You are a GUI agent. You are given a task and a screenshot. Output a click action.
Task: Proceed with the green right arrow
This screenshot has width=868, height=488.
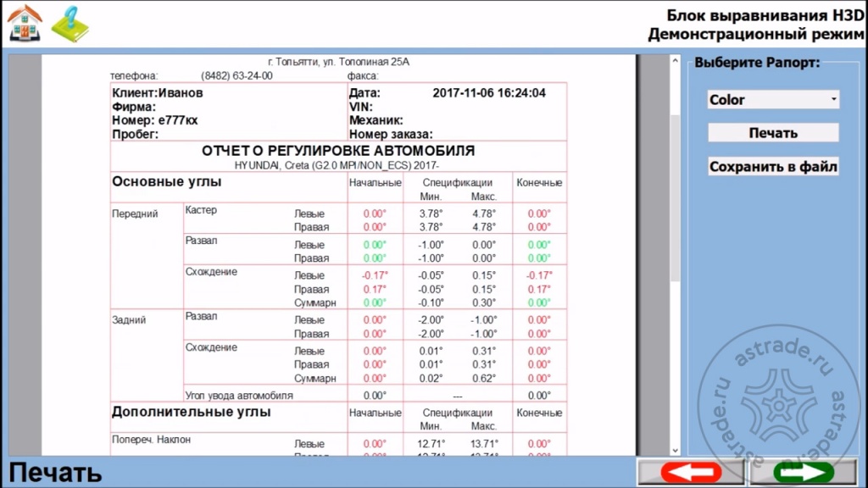pyautogui.click(x=804, y=472)
